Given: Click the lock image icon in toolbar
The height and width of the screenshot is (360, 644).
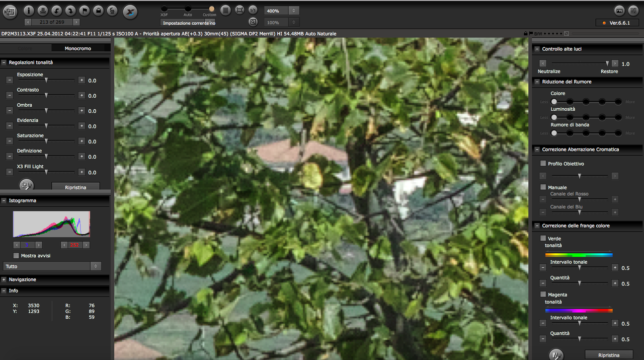Looking at the screenshot, I should (99, 10).
